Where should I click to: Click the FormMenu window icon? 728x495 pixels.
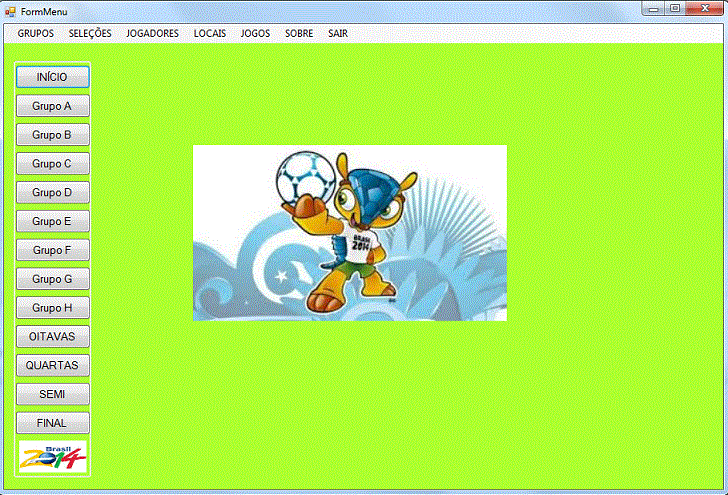(10, 12)
